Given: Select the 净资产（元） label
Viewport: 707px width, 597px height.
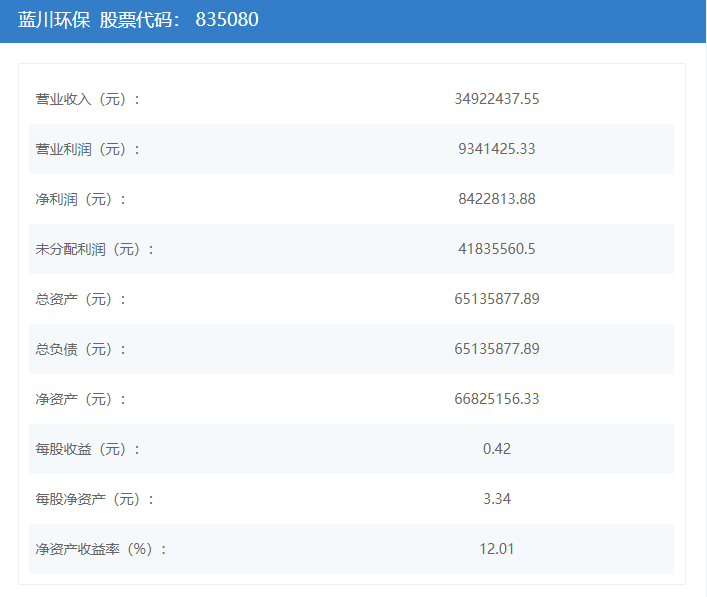Looking at the screenshot, I should tap(81, 399).
